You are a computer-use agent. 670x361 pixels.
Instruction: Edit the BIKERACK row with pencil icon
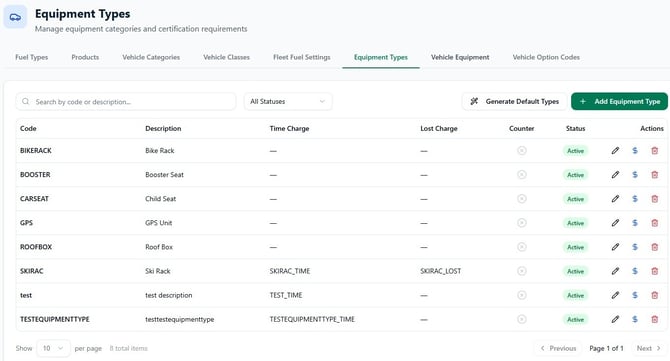coord(615,150)
